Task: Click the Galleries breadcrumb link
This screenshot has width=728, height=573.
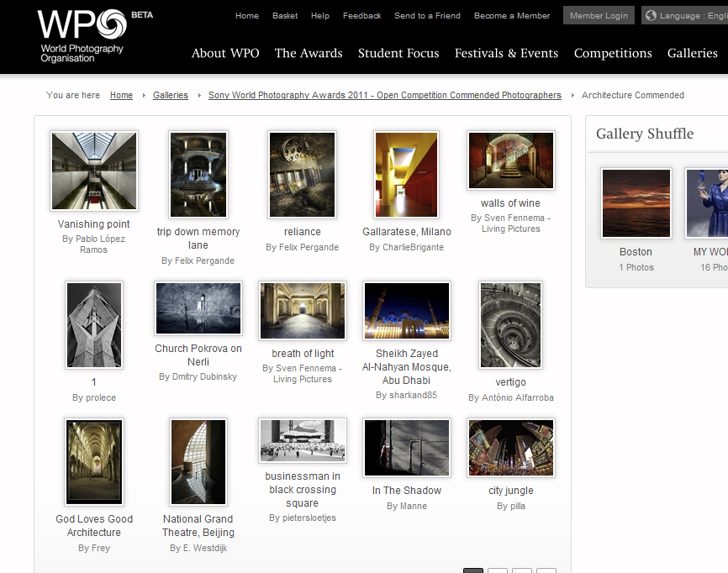Action: 171,96
